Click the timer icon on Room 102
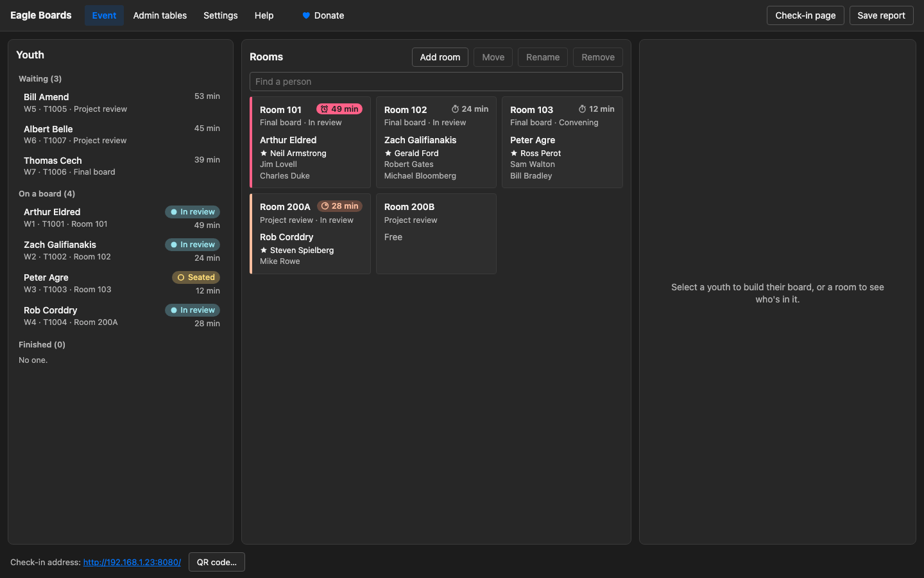Image resolution: width=924 pixels, height=578 pixels. [455, 109]
